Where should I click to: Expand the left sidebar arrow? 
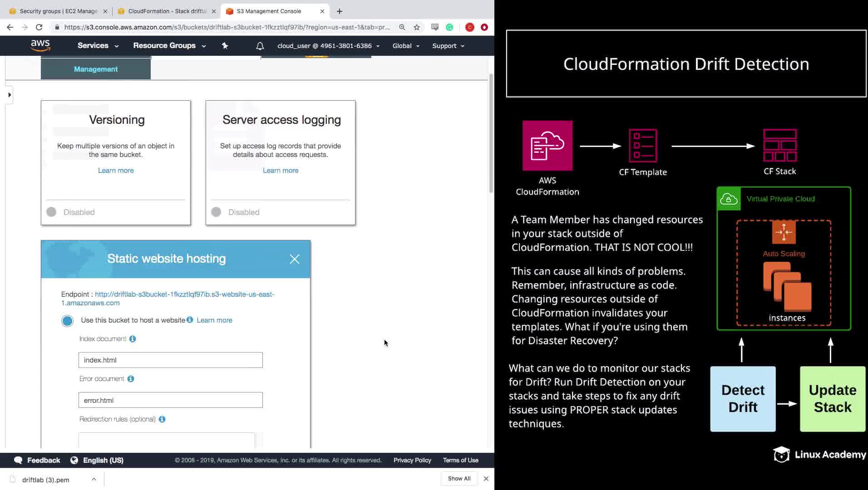[x=10, y=95]
